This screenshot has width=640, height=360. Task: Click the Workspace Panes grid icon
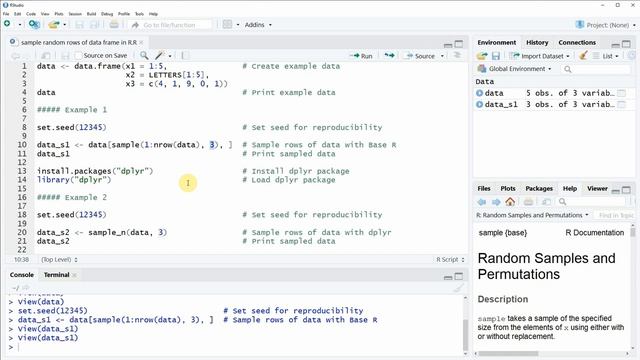(227, 24)
